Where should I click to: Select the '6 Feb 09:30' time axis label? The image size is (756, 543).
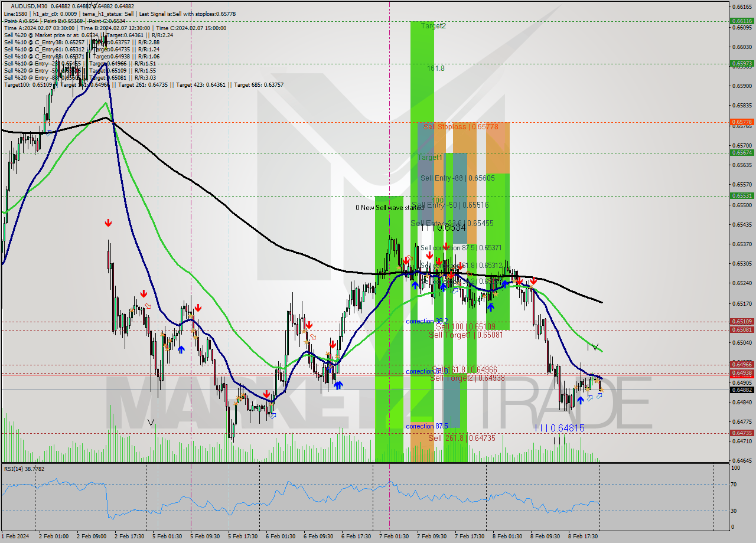click(x=320, y=537)
